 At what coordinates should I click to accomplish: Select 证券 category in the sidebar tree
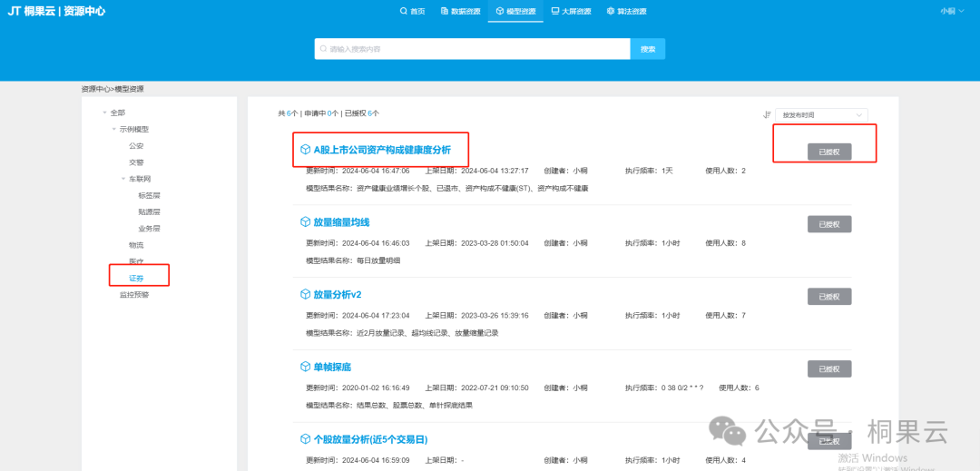click(136, 278)
